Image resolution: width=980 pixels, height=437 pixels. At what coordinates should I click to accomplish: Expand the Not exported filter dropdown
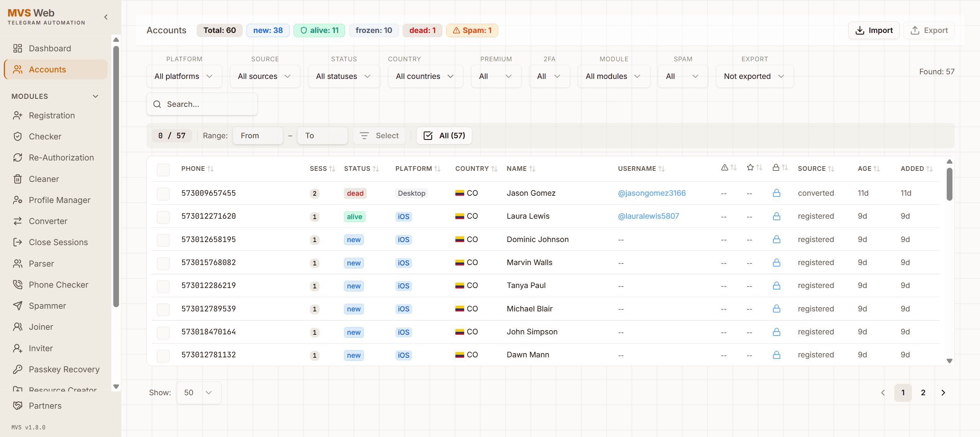[x=755, y=76]
